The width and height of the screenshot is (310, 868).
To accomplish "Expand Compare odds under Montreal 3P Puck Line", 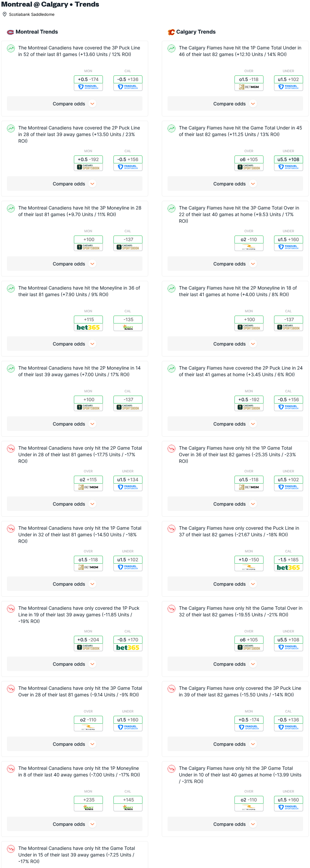I will click(x=75, y=104).
